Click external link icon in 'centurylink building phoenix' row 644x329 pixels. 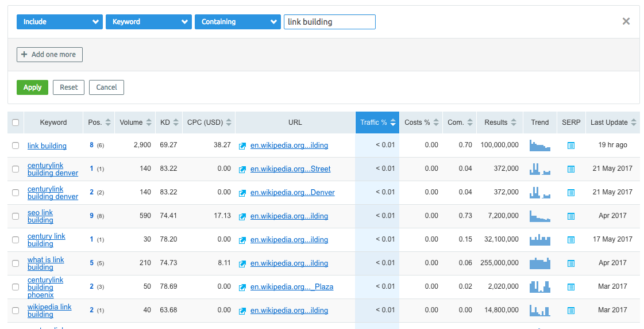pos(242,288)
